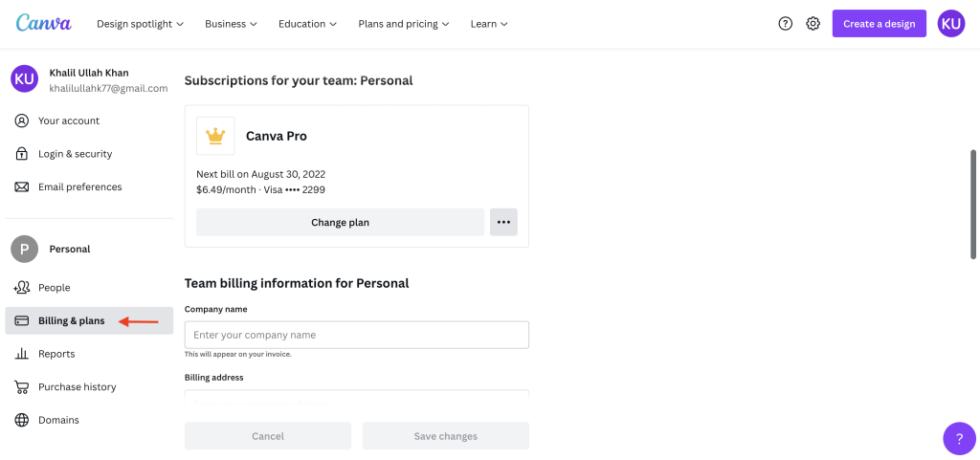Click the Canva Pro crown icon

tap(215, 136)
